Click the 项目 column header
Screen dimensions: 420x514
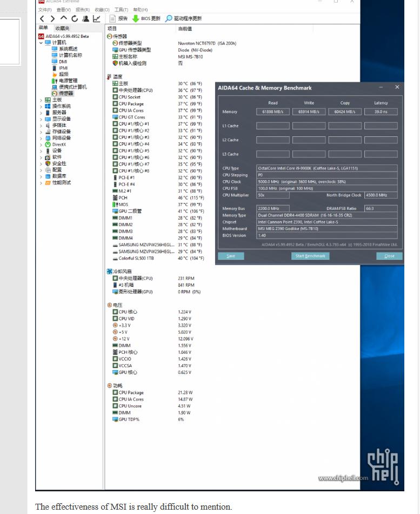point(112,29)
